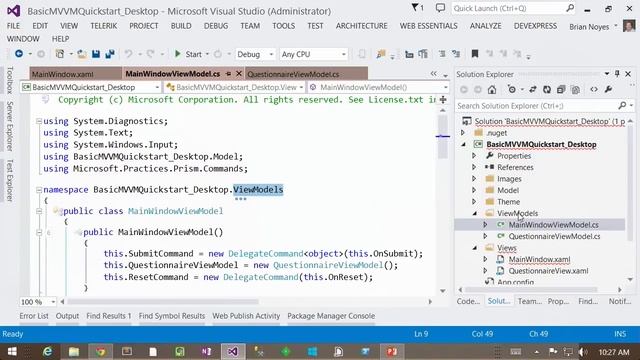Open the FILE menu
Screen dimensions: 640x360
[x=13, y=26]
